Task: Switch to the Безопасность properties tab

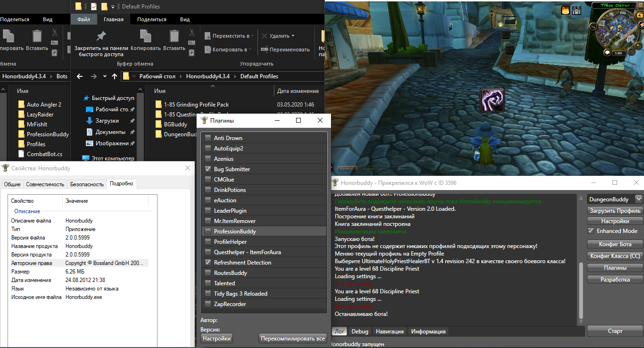Action: pyautogui.click(x=87, y=184)
